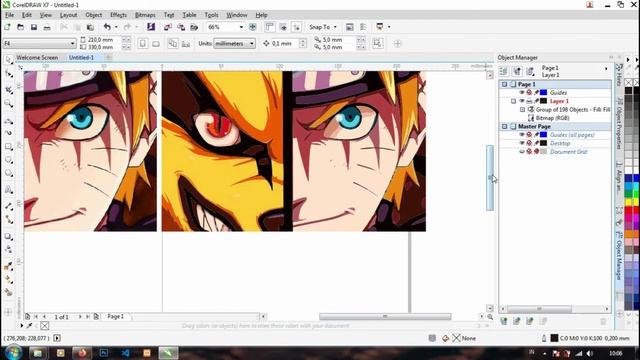Select Bitmap (RGB) object in Object Manager

tap(552, 118)
